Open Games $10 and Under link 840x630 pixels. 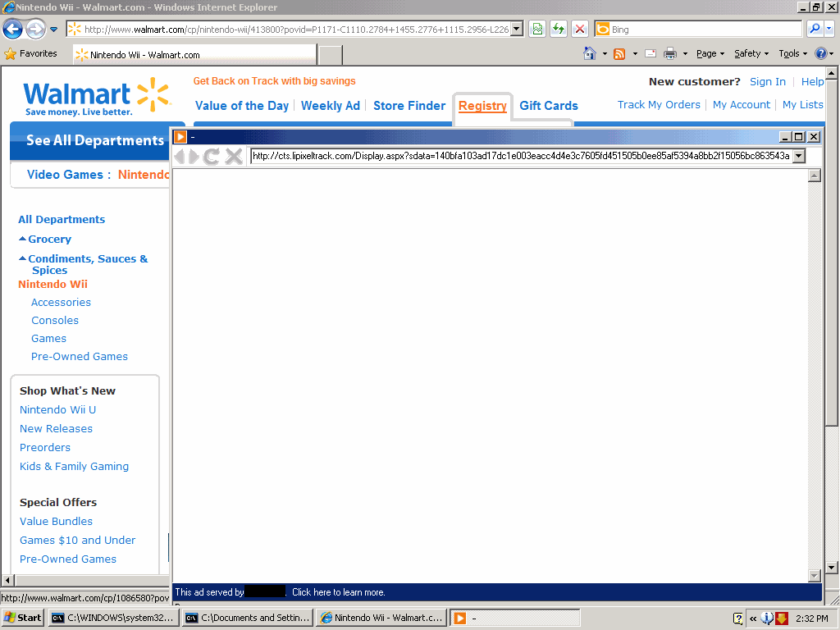(78, 540)
